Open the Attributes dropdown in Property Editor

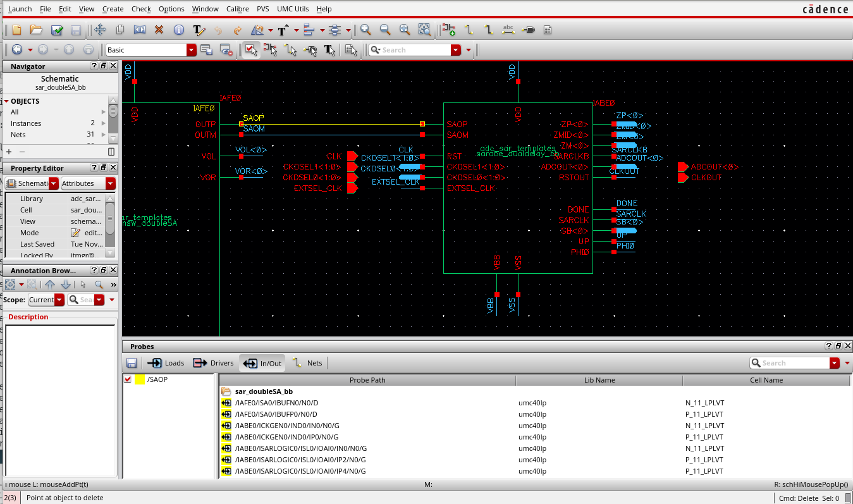111,183
